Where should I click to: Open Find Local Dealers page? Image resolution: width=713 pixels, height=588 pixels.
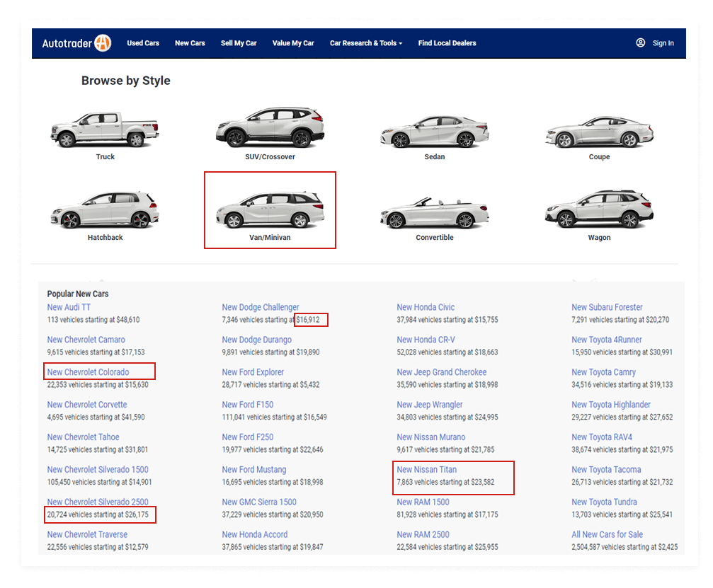click(447, 43)
